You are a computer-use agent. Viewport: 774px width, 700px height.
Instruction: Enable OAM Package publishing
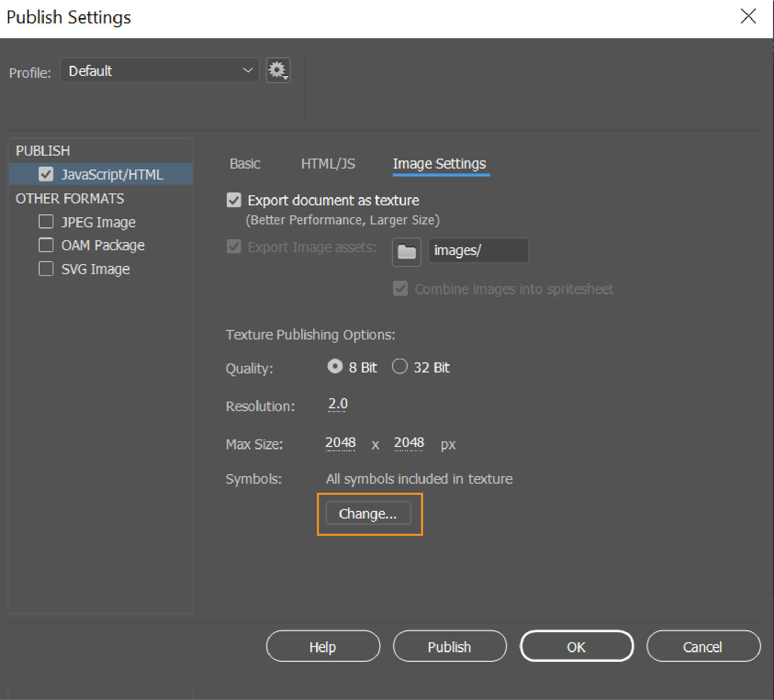(46, 245)
